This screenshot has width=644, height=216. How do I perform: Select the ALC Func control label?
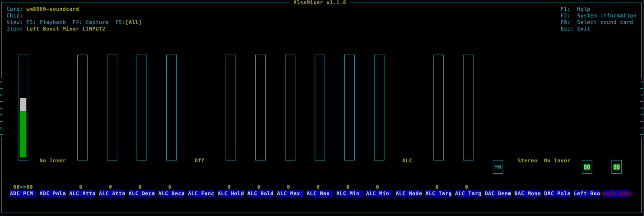coord(201,193)
